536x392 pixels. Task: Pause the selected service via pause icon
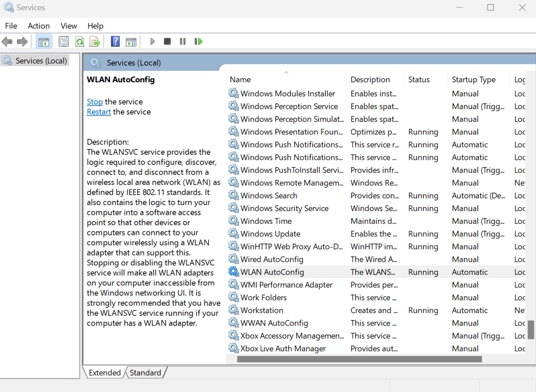click(x=183, y=41)
